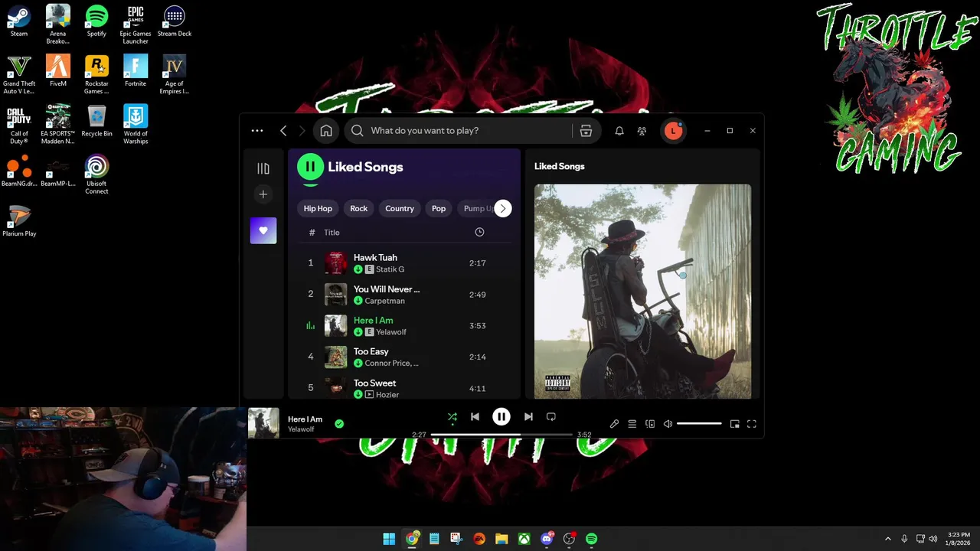
Task: Filter Liked Songs by Rock
Action: 359,208
